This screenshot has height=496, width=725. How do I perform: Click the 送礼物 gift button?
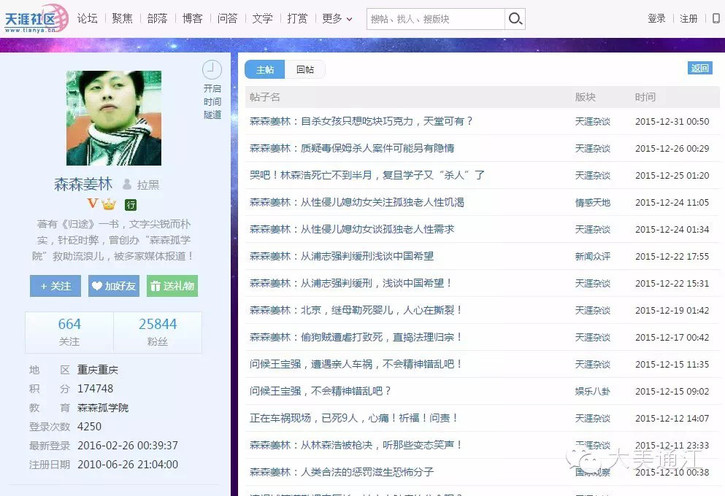click(172, 286)
